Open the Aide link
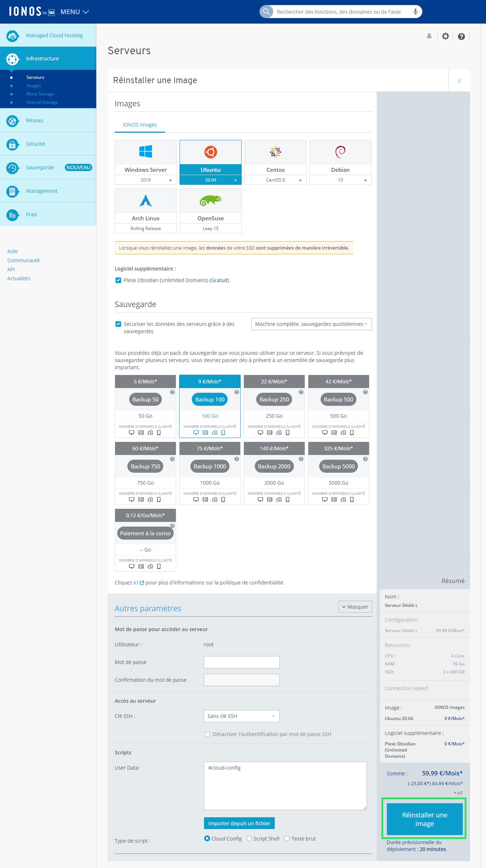This screenshot has height=868, width=486. pyautogui.click(x=12, y=251)
